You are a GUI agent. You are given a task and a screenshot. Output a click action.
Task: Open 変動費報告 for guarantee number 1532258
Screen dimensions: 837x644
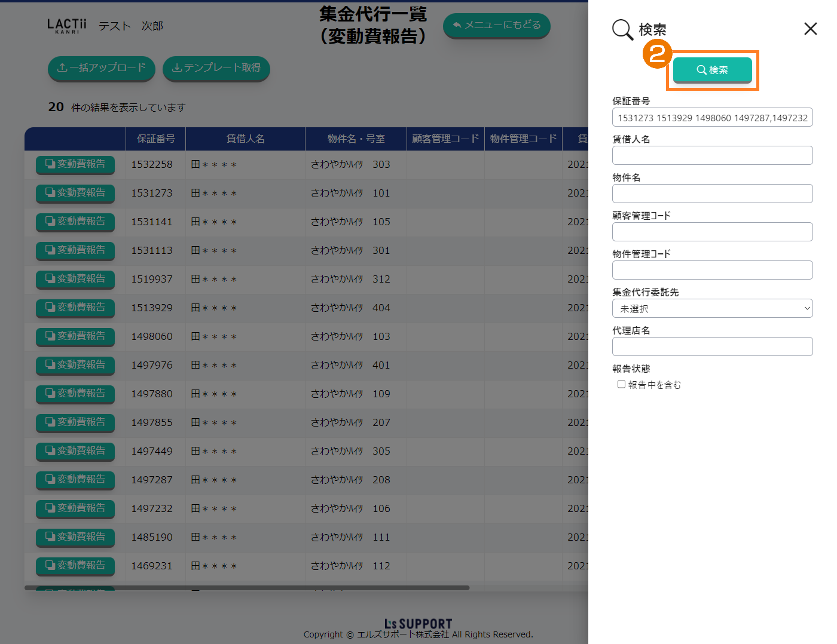[x=75, y=164]
